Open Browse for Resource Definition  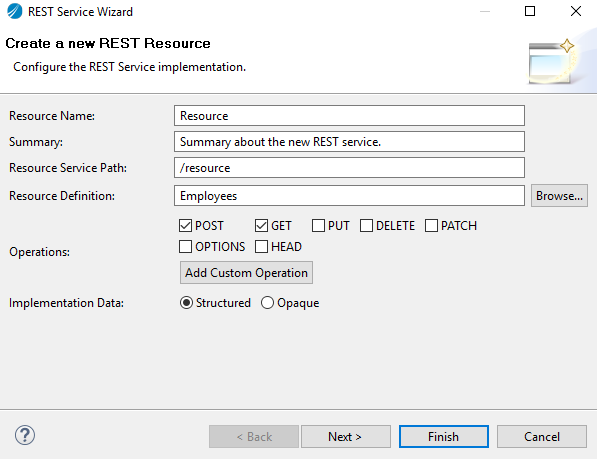[559, 196]
